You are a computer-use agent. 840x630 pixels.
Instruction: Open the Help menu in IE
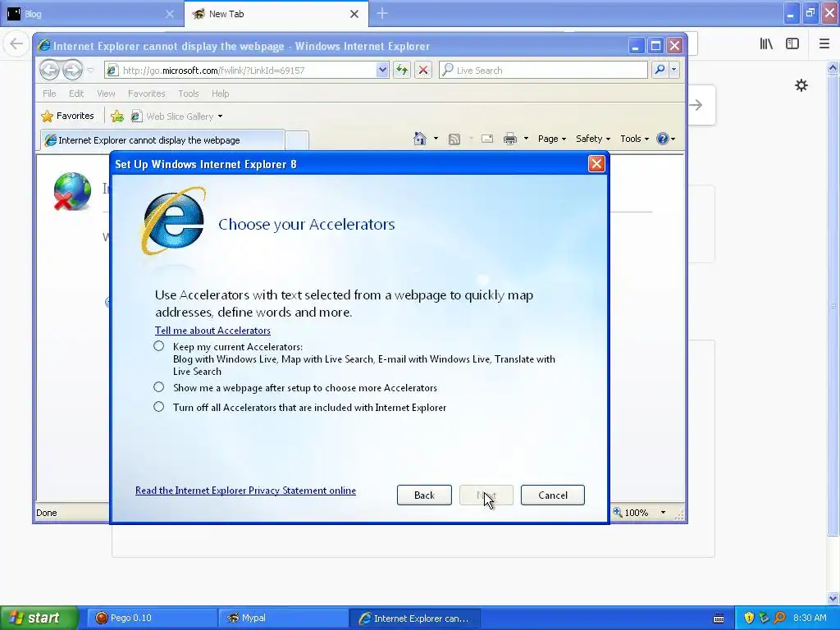(220, 94)
